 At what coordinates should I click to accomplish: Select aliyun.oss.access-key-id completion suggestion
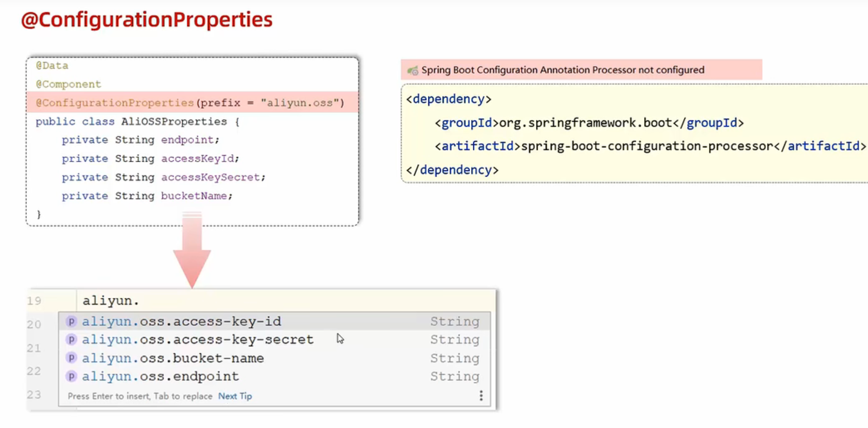point(182,321)
